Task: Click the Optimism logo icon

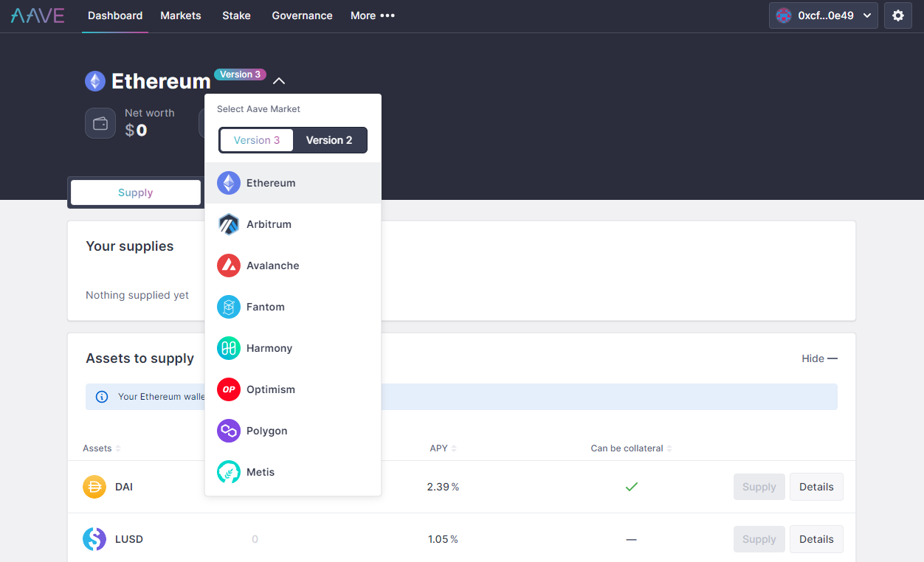Action: (229, 389)
